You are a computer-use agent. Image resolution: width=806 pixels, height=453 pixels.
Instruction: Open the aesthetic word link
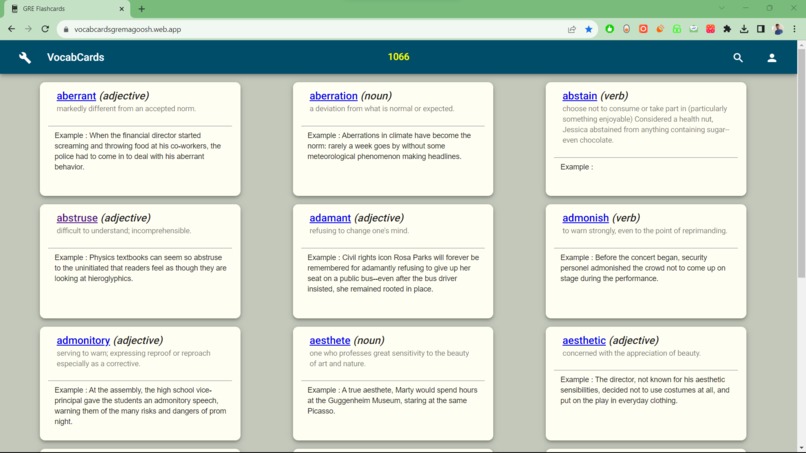coord(584,340)
